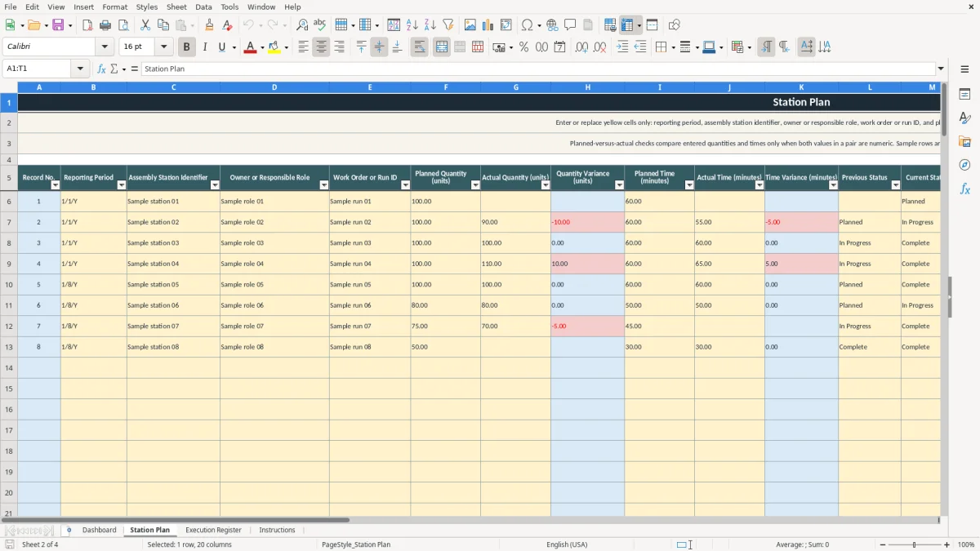Screen dimensions: 980x551
Task: Click the Split Window icon
Action: pyautogui.click(x=652, y=25)
